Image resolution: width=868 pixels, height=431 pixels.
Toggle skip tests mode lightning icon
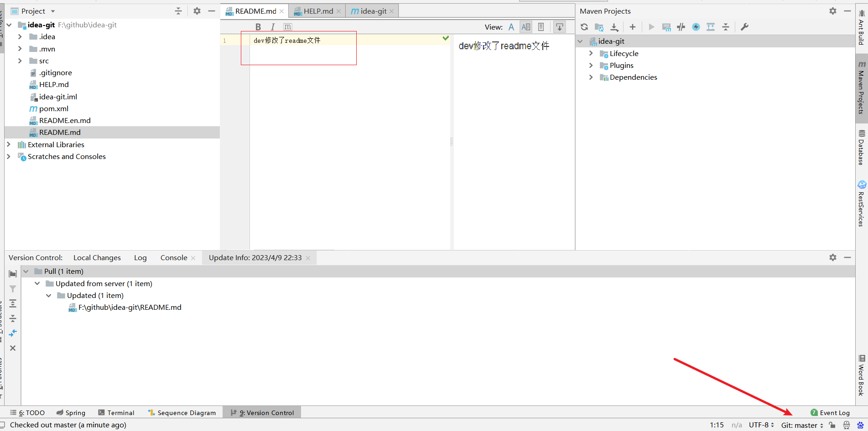tap(696, 27)
